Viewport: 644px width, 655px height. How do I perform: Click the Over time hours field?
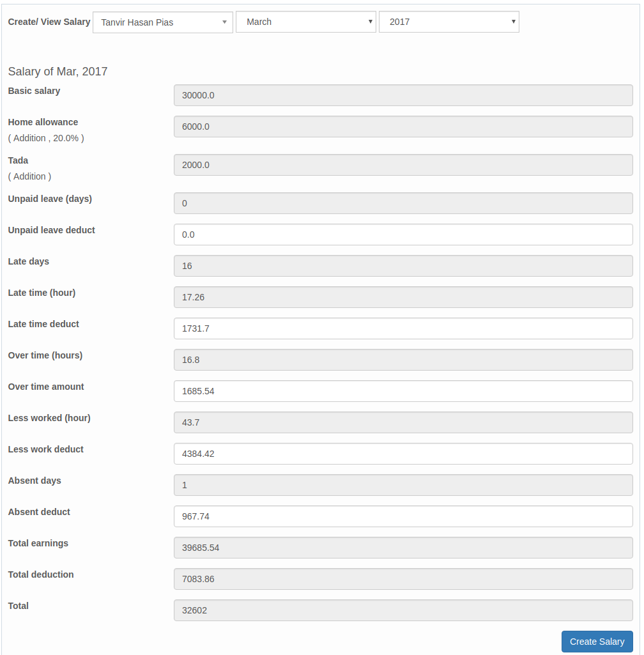click(403, 360)
